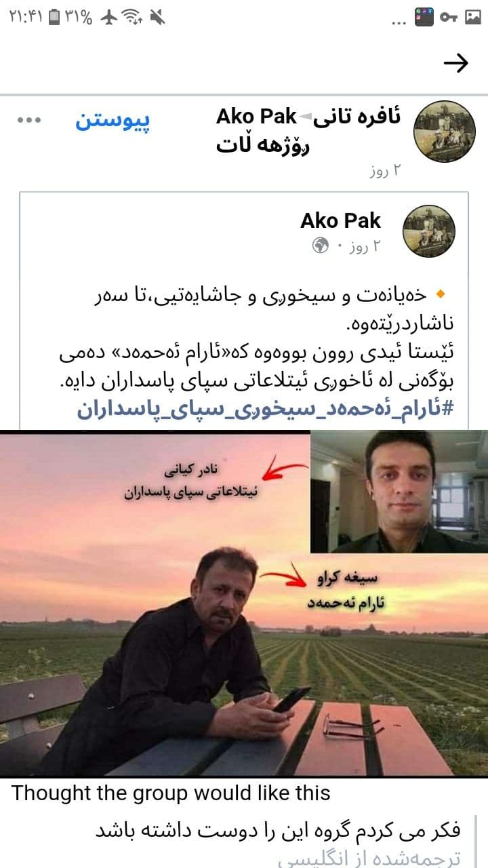Tap the VPN key icon in status bar
This screenshot has width=488, height=868.
click(x=449, y=18)
